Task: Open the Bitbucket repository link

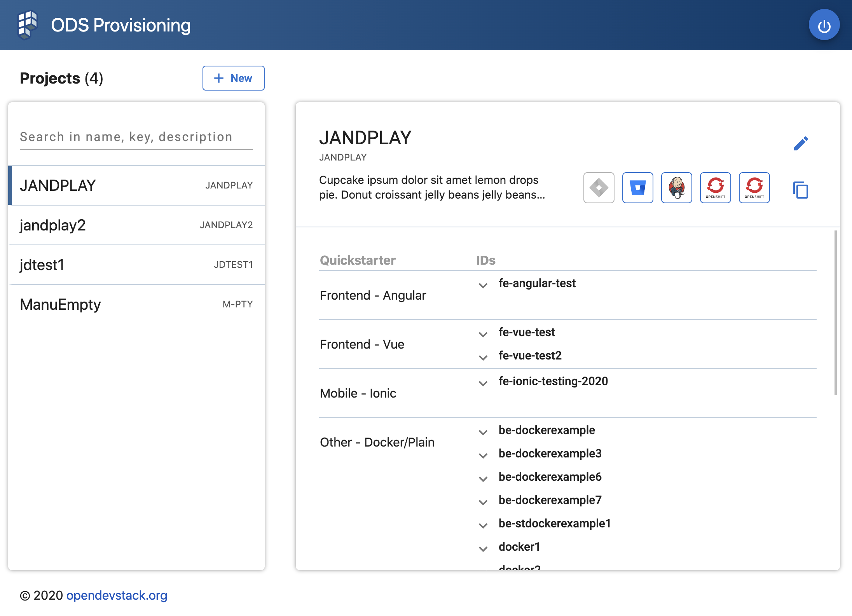Action: tap(637, 188)
